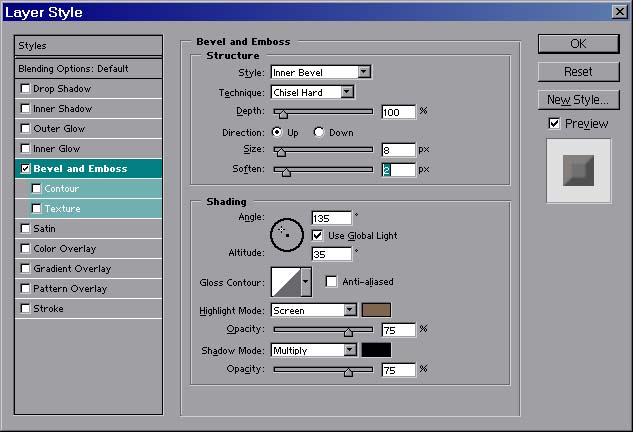This screenshot has width=633, height=432.
Task: Enable Anti-aliased gloss contour option
Action: (331, 281)
